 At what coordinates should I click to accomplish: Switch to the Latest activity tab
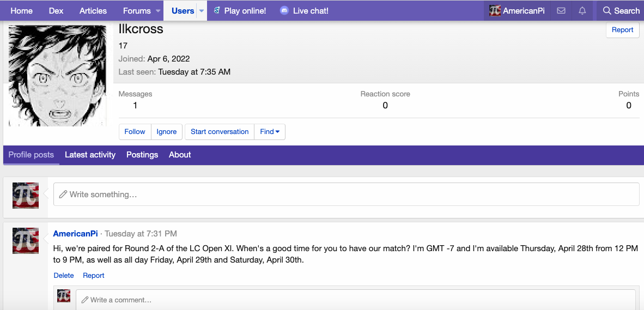tap(90, 155)
